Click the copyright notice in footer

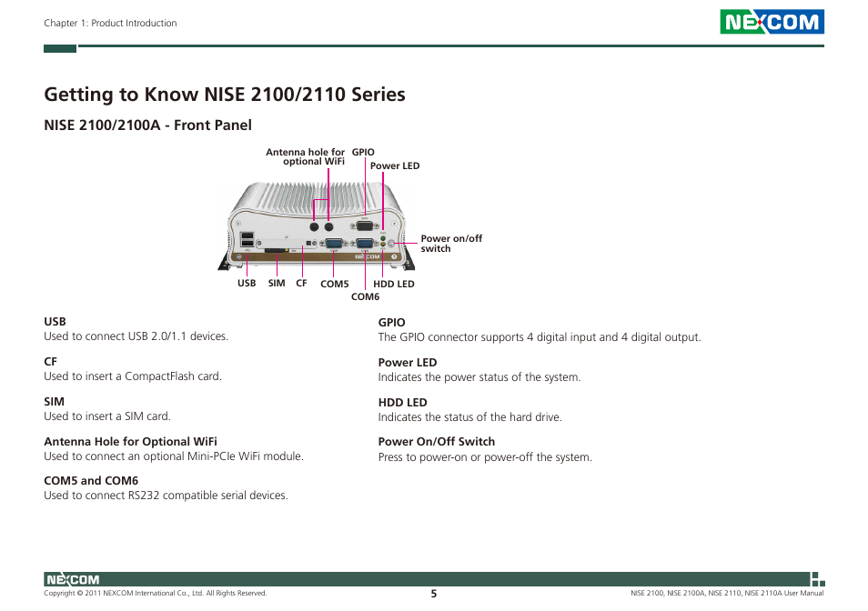point(156,594)
